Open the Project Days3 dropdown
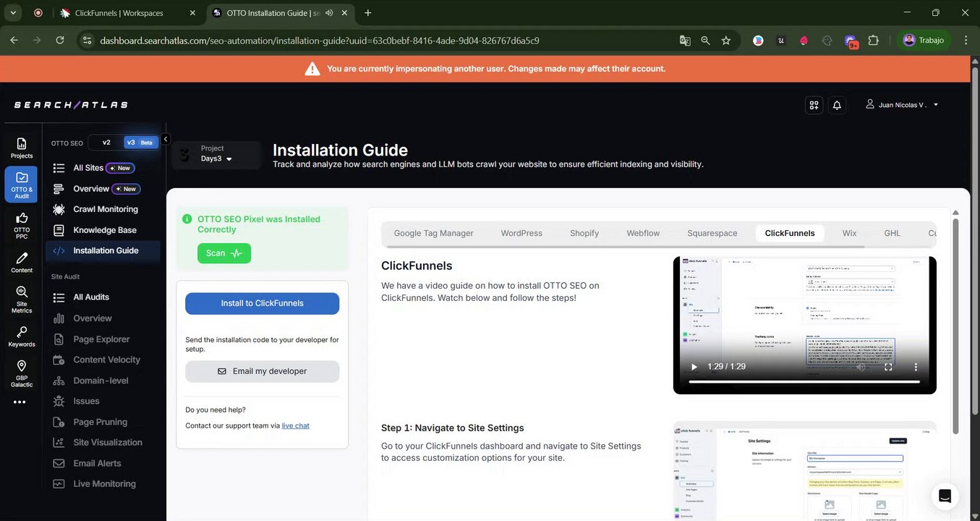980x521 pixels. click(x=217, y=153)
